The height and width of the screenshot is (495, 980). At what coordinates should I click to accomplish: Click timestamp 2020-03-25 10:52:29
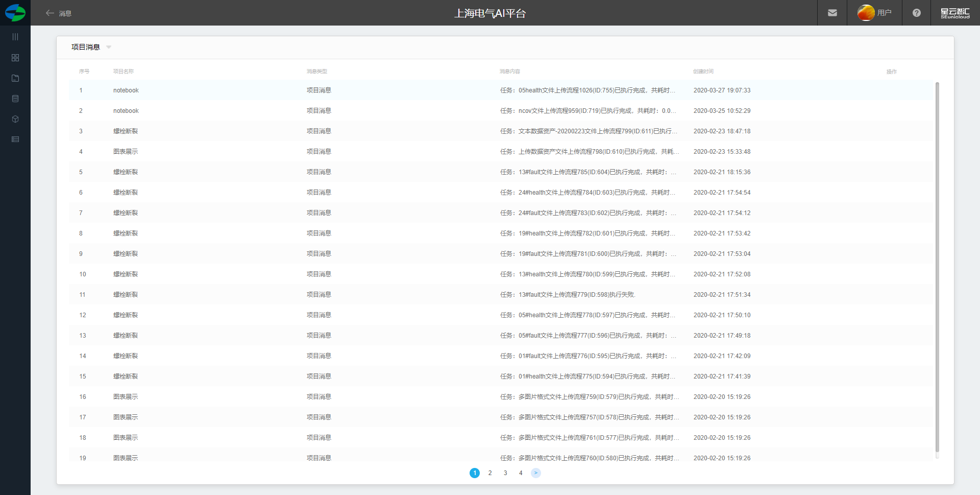(x=722, y=111)
